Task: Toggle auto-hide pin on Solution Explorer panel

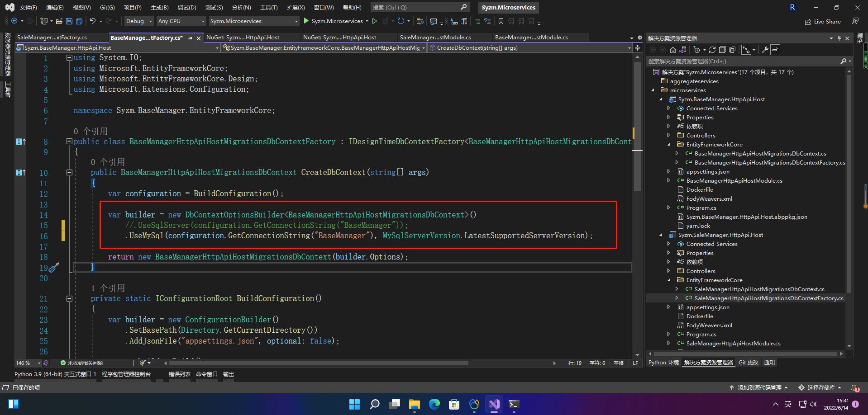Action: (x=839, y=38)
